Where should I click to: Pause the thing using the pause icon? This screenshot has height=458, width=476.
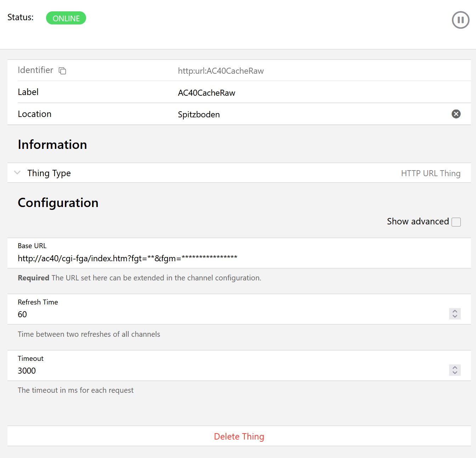[x=460, y=20]
